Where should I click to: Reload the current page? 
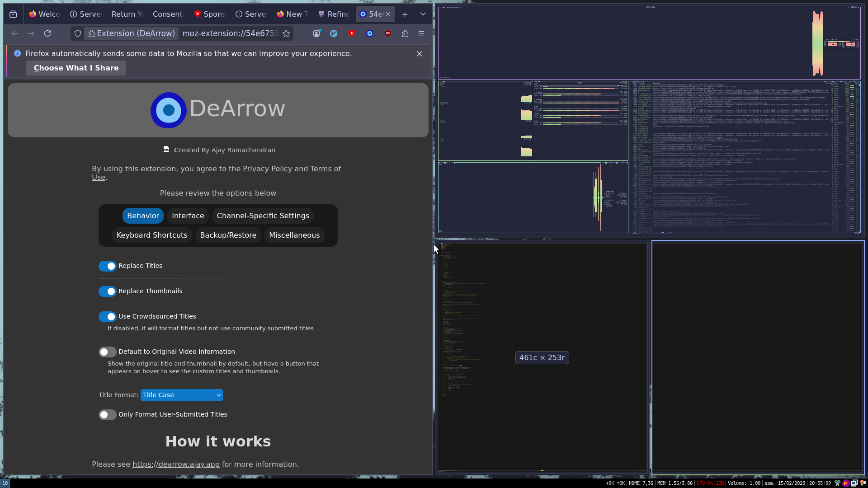pos(47,33)
